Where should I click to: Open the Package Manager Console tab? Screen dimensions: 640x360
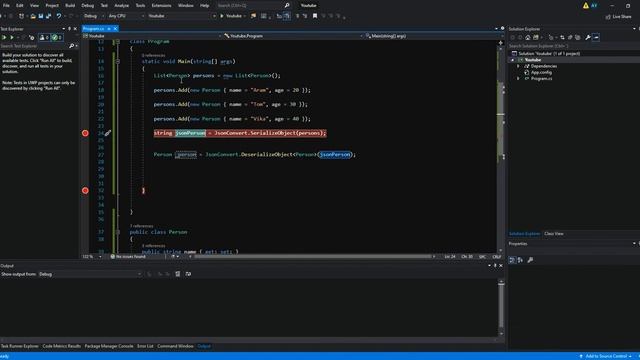tap(109, 346)
